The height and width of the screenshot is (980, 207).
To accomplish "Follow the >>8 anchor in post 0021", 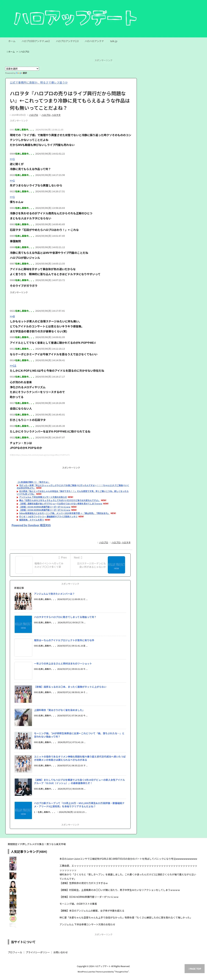I will [x=12, y=317].
